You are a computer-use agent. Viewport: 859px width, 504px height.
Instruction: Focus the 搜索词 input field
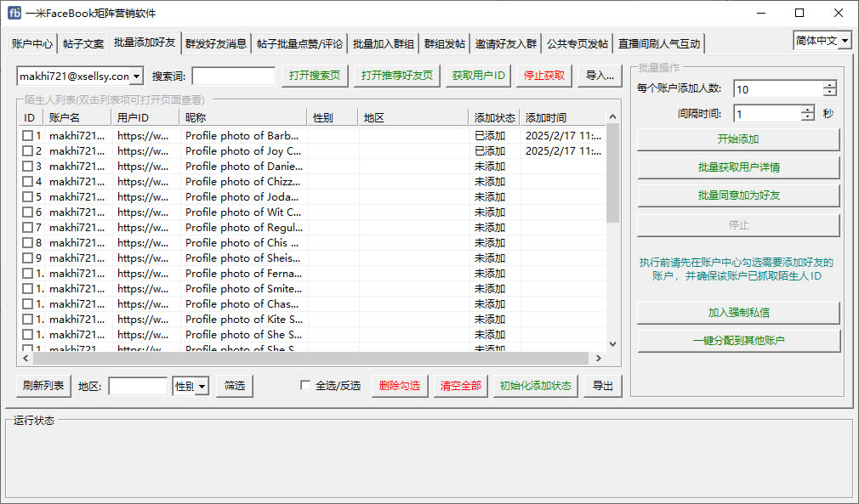(233, 76)
